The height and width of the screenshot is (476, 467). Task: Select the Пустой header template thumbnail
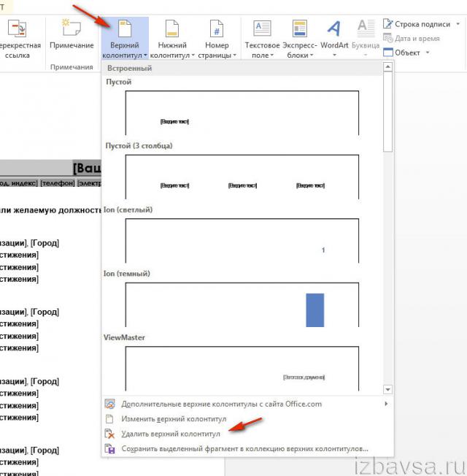point(242,112)
